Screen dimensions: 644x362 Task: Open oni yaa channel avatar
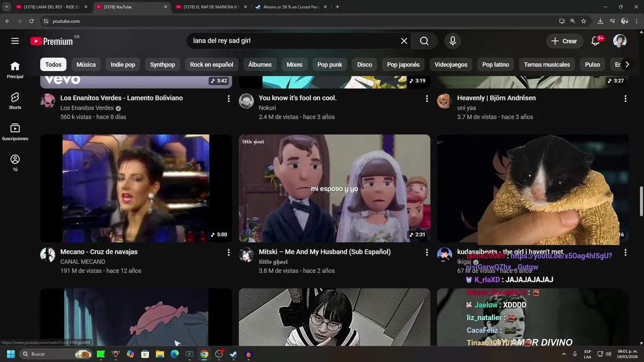444,101
